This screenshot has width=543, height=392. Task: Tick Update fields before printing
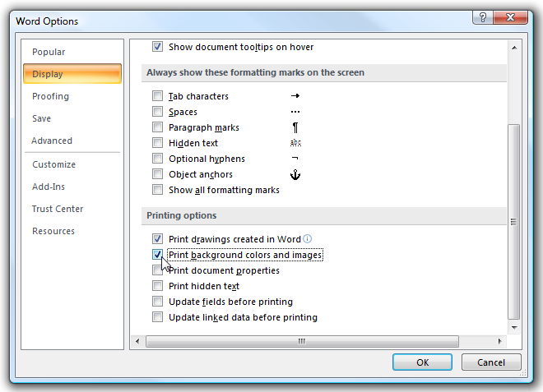tap(158, 302)
